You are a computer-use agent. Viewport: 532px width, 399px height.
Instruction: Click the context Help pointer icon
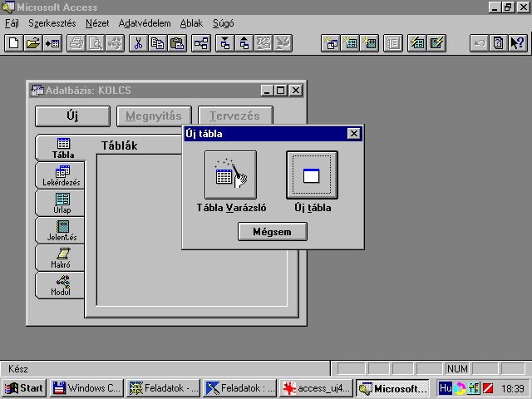tap(517, 42)
